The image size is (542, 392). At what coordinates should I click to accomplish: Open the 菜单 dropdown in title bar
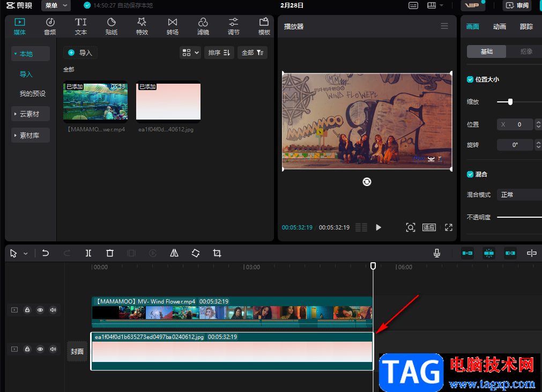[x=56, y=5]
